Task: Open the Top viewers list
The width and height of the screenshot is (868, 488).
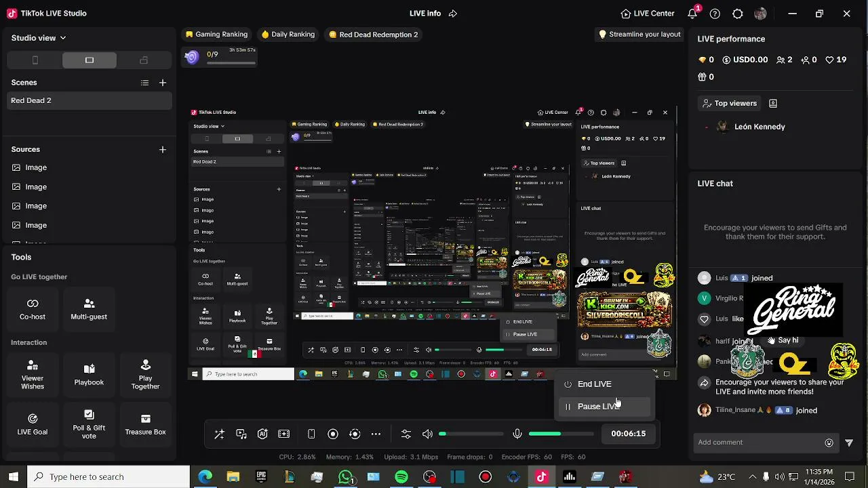Action: tap(730, 104)
